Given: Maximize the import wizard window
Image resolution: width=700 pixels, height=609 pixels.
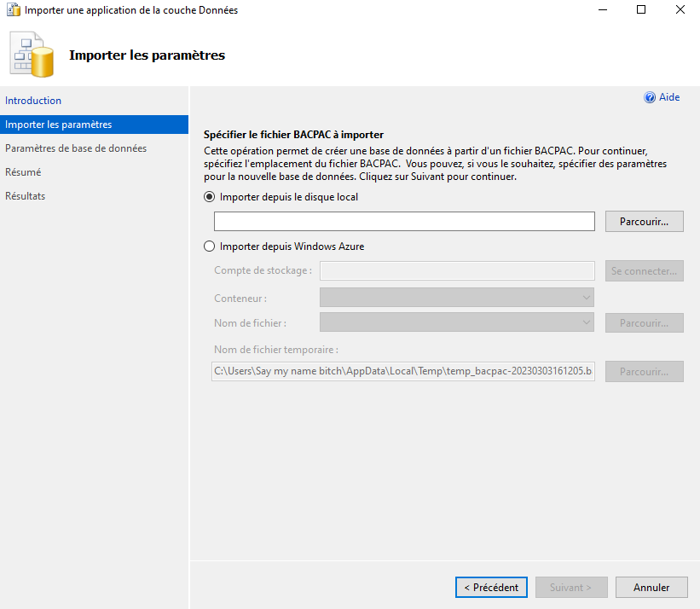Looking at the screenshot, I should [641, 9].
